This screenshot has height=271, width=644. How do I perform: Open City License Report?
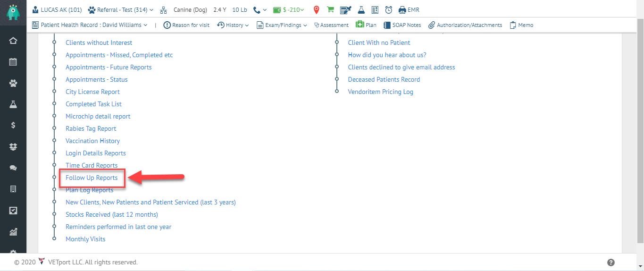pyautogui.click(x=92, y=92)
